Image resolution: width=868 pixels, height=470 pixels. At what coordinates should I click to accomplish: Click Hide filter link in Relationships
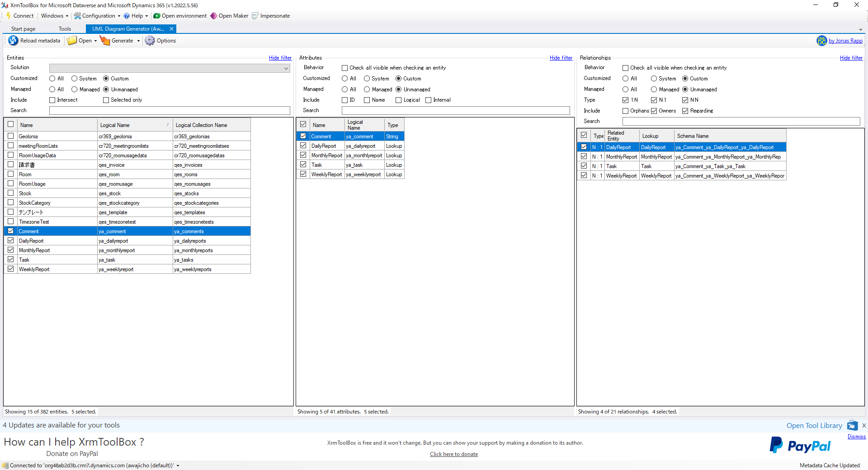851,58
